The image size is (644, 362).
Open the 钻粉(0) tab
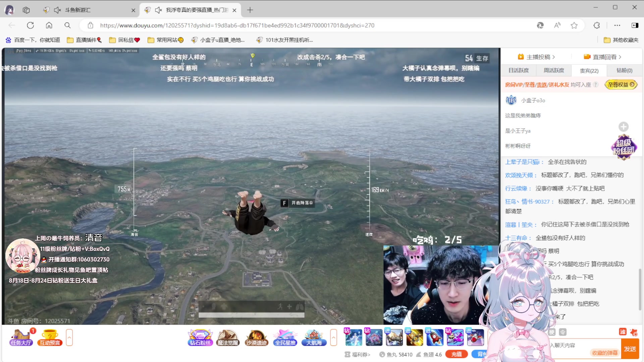(624, 70)
